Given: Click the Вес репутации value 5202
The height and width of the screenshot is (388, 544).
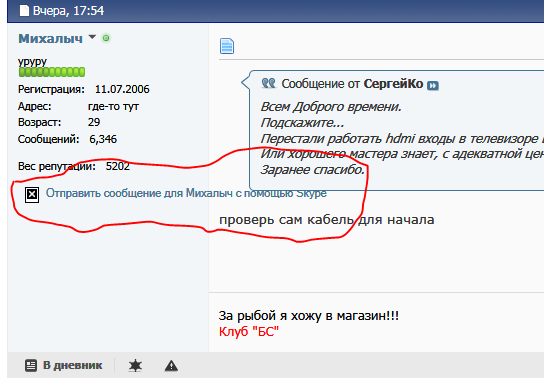Looking at the screenshot, I should pyautogui.click(x=118, y=166).
